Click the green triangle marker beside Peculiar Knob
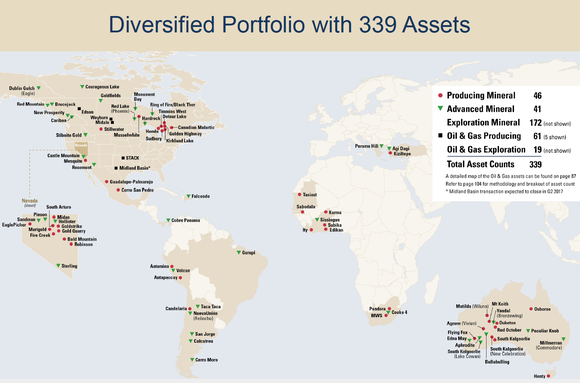The height and width of the screenshot is (383, 580). (528, 330)
